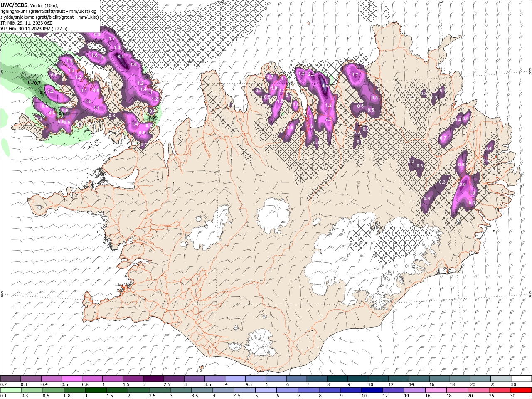The width and height of the screenshot is (532, 399).
Task: Pick upper legend swatch between 10 and 12
Action: tap(378, 379)
